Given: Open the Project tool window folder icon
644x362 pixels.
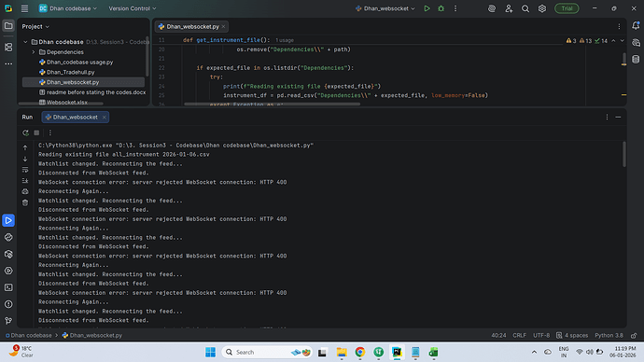Looking at the screenshot, I should coord(8,26).
